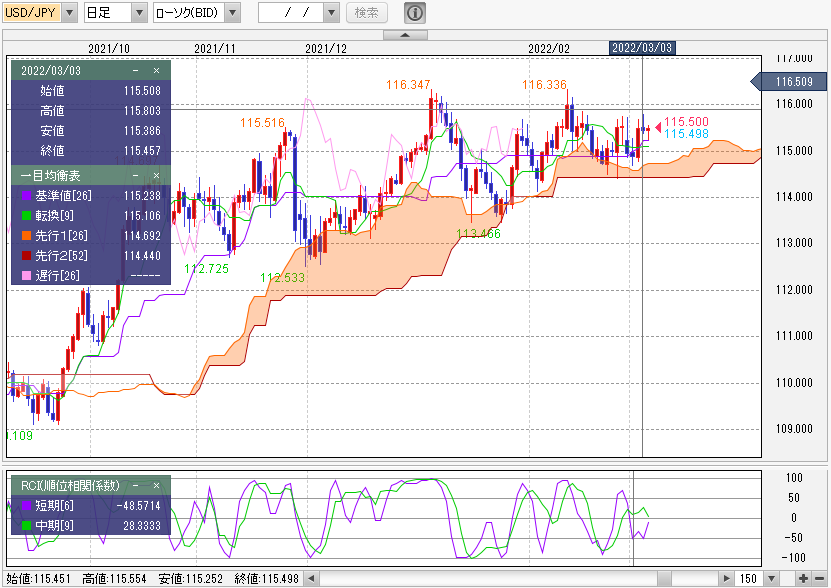Click the left scroll arrow in the status bar

[310, 578]
